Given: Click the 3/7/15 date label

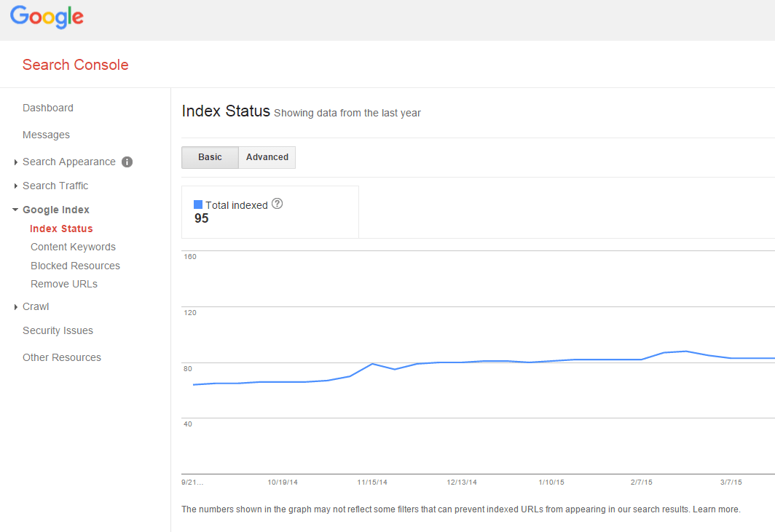Looking at the screenshot, I should click(x=731, y=482).
